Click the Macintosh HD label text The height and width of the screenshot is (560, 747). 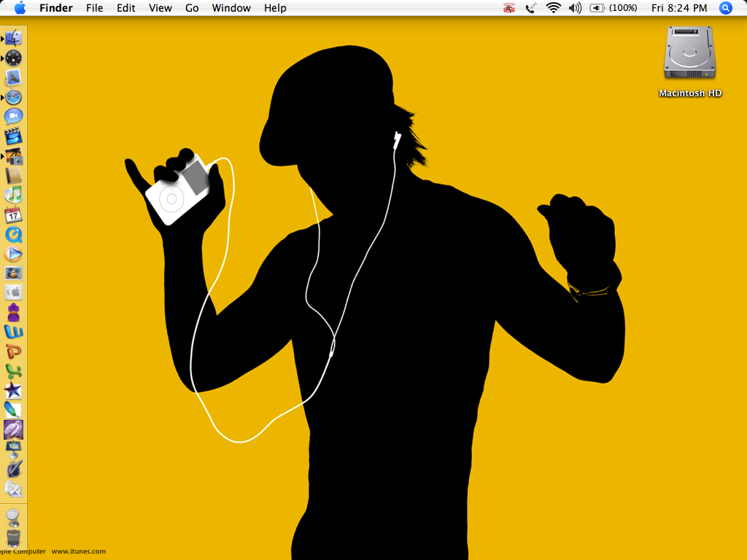pyautogui.click(x=690, y=93)
